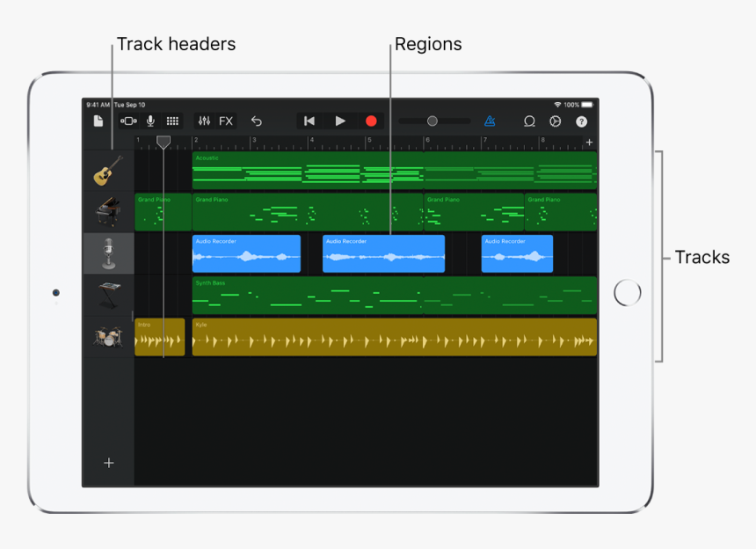
Task: Toggle playback with the Play button
Action: [x=341, y=121]
